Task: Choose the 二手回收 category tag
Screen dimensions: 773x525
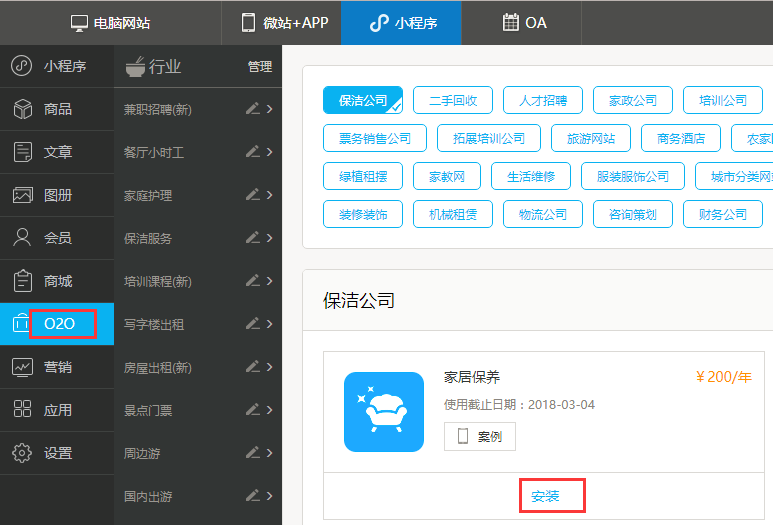Action: coord(452,101)
